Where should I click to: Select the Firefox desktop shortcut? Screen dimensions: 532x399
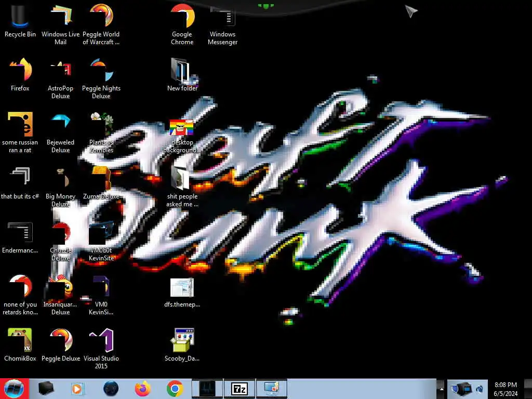coord(20,75)
